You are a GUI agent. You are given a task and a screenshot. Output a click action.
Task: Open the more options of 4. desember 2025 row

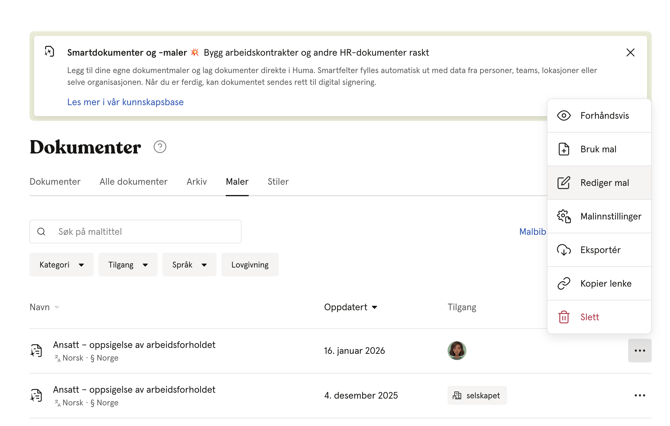click(x=640, y=395)
